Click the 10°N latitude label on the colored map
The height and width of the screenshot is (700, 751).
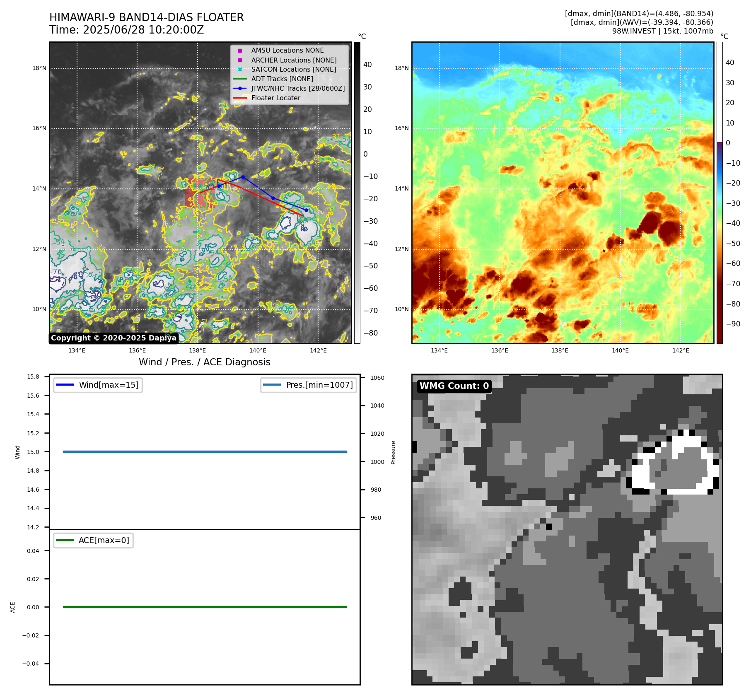(401, 309)
